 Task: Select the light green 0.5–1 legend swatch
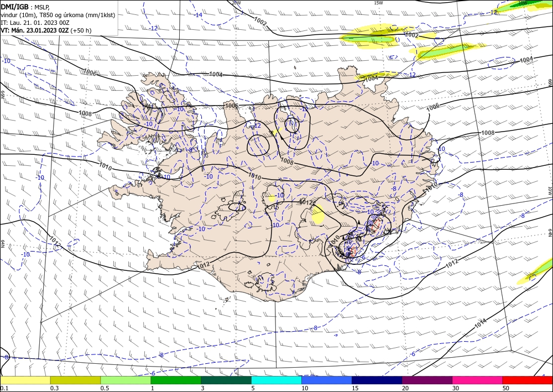click(x=126, y=380)
